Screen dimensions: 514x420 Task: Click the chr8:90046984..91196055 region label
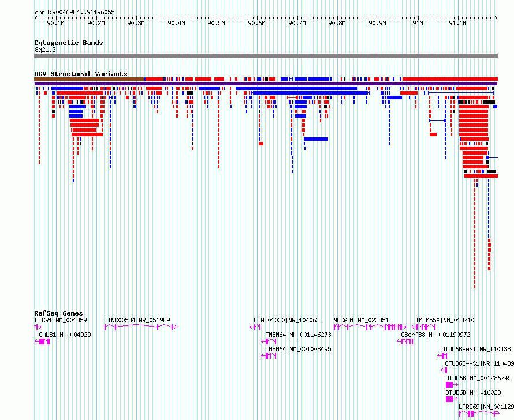[75, 13]
